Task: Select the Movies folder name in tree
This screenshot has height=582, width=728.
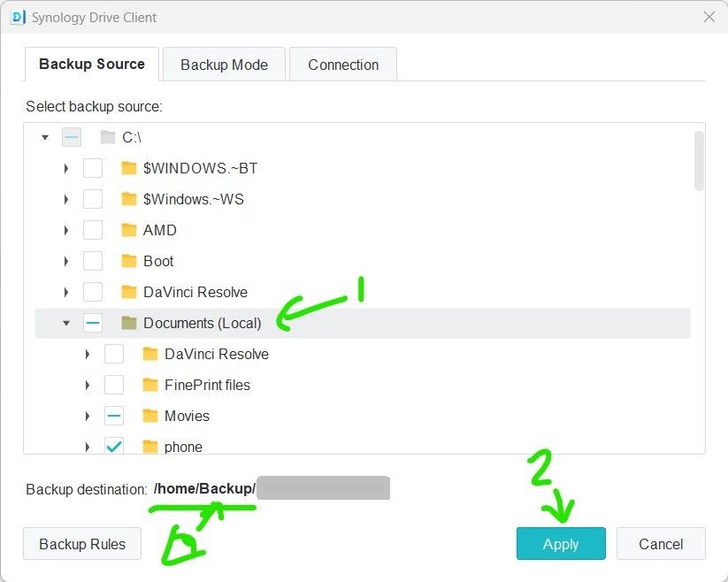Action: (187, 416)
